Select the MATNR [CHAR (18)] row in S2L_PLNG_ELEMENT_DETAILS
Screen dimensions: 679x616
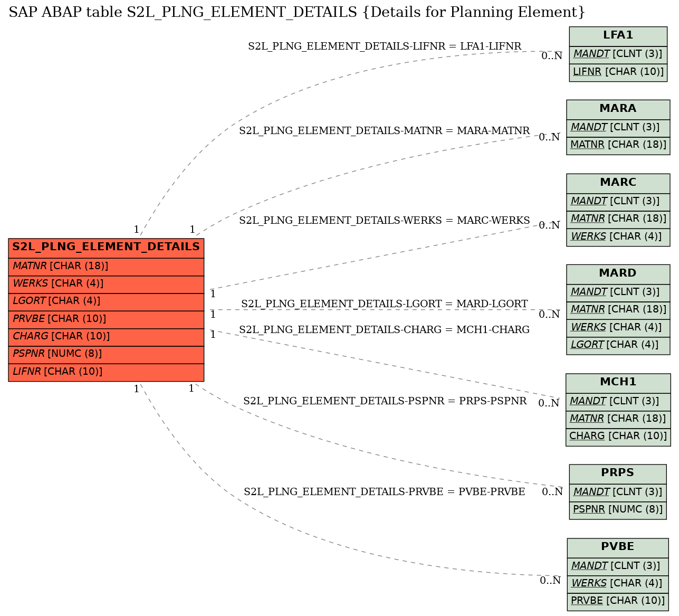pyautogui.click(x=106, y=266)
